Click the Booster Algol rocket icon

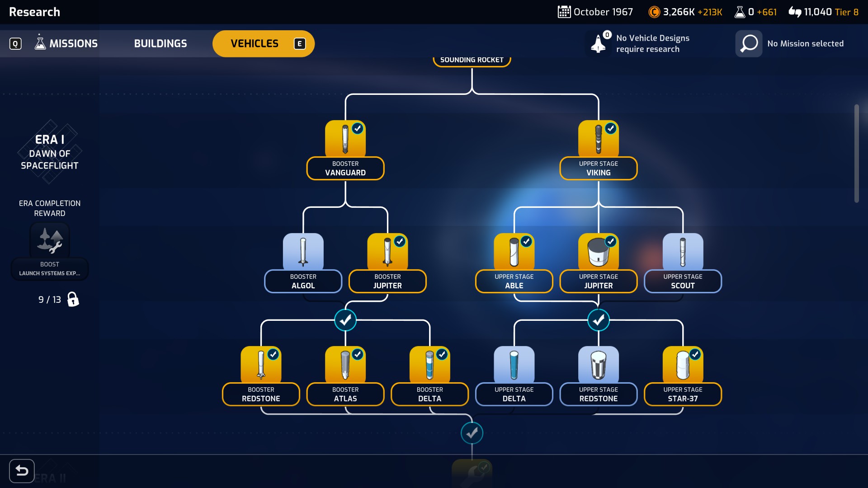pos(303,252)
